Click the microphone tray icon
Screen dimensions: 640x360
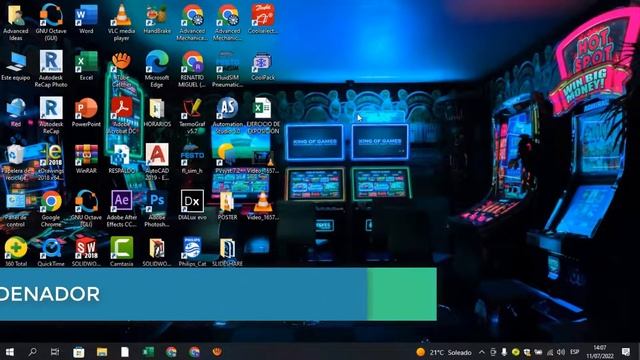pos(504,352)
